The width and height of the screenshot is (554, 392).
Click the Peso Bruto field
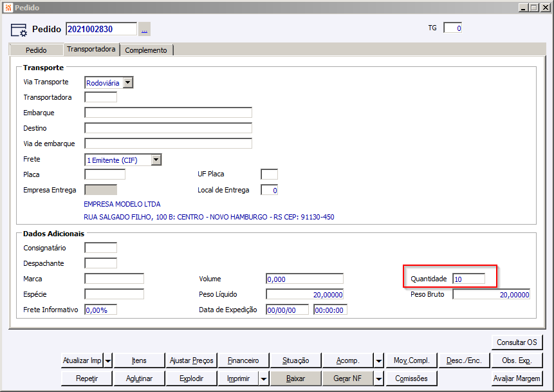click(491, 294)
